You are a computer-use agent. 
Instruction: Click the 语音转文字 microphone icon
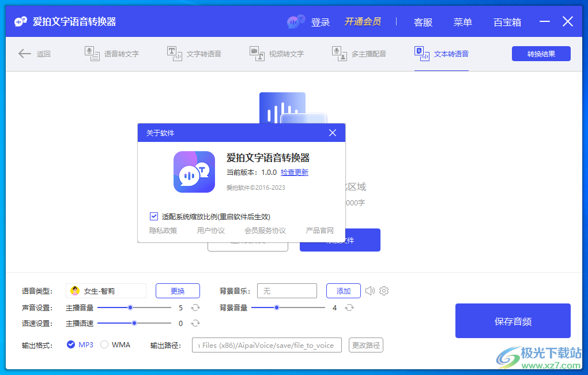click(92, 54)
